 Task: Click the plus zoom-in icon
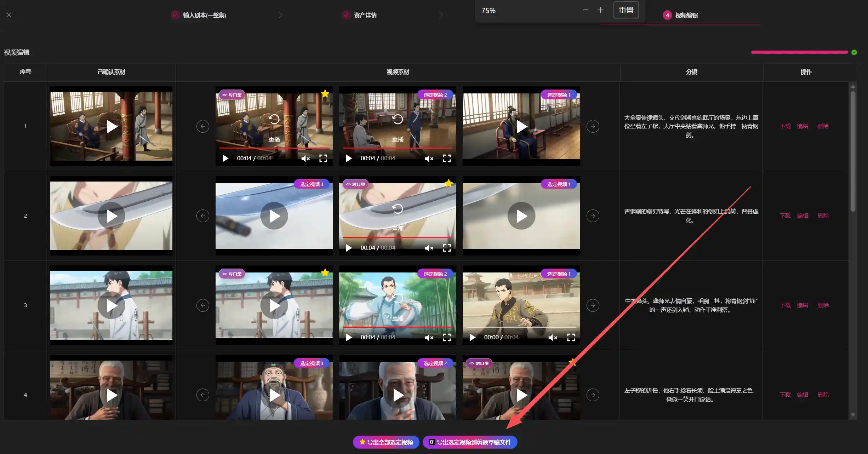(600, 10)
